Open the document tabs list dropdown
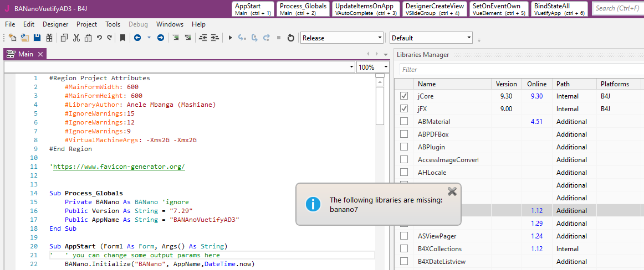Viewport: 644px width, 270px height. click(x=386, y=54)
